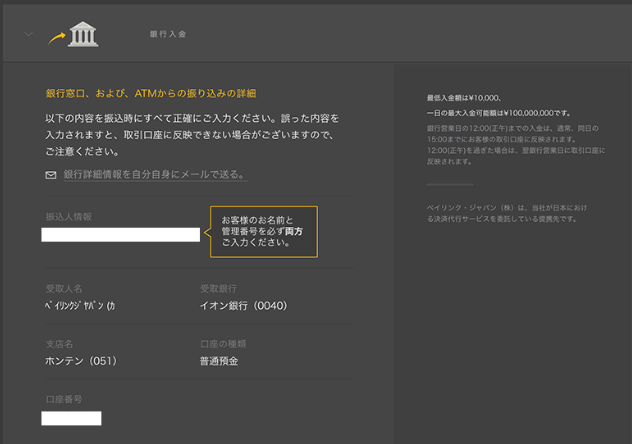Screen dimensions: 632x444
Task: Click the 受取銀行 label
Action: click(x=218, y=288)
